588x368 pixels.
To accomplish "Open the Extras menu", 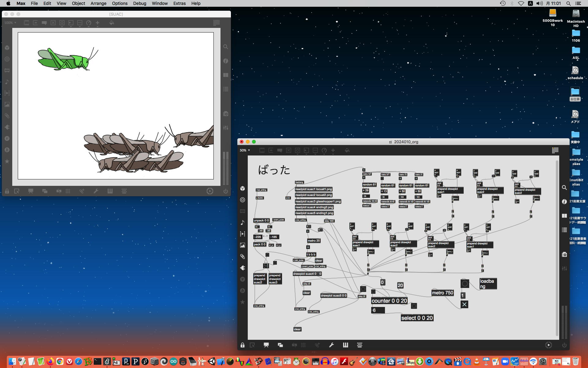I will pyautogui.click(x=179, y=3).
